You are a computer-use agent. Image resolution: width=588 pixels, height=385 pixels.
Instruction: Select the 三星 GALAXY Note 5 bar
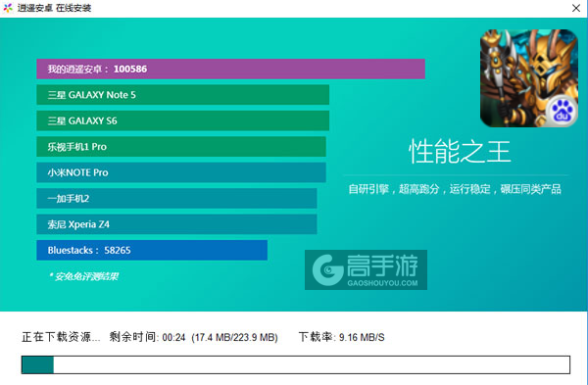pos(183,95)
